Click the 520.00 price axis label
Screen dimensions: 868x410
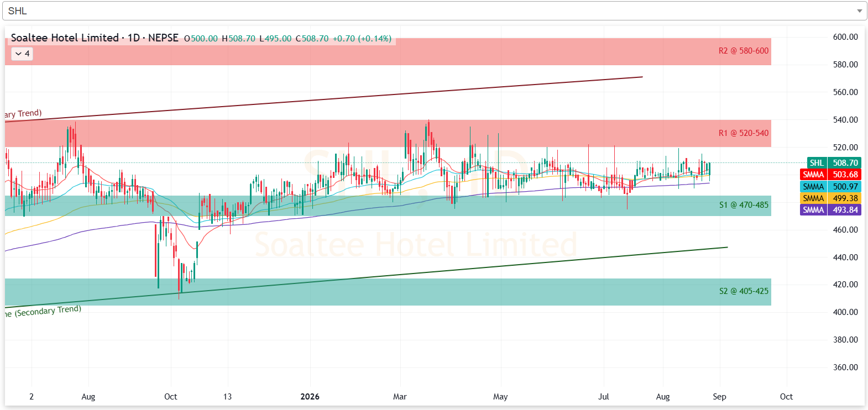[845, 148]
